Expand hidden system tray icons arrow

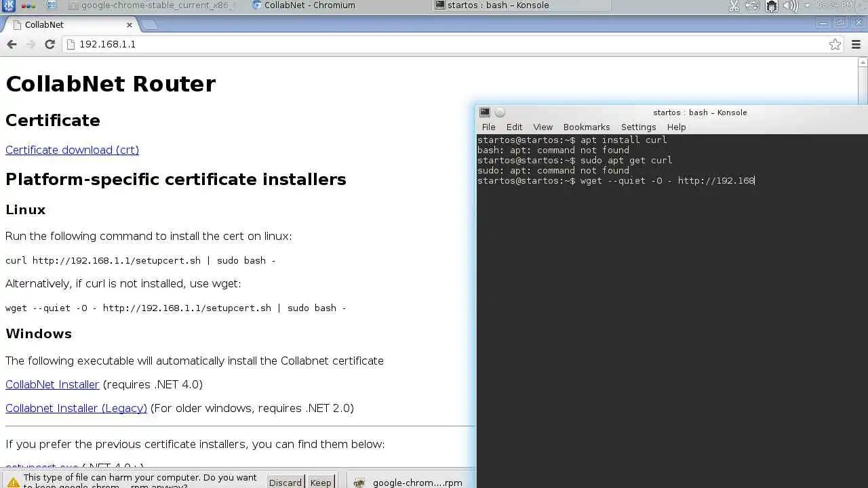click(x=807, y=6)
